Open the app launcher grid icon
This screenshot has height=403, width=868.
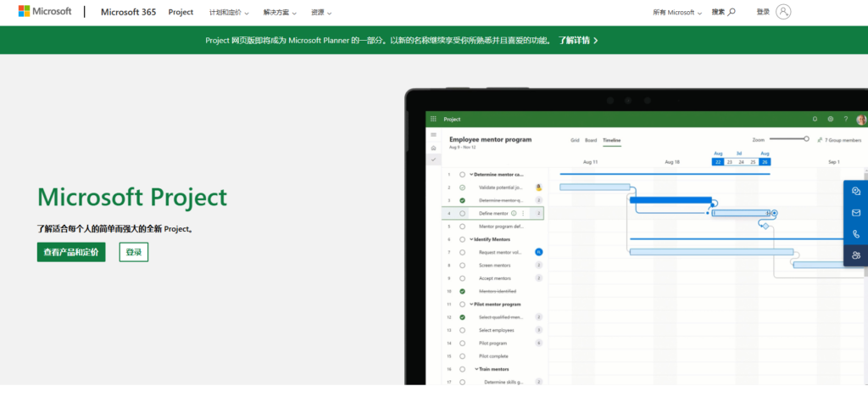(x=433, y=120)
